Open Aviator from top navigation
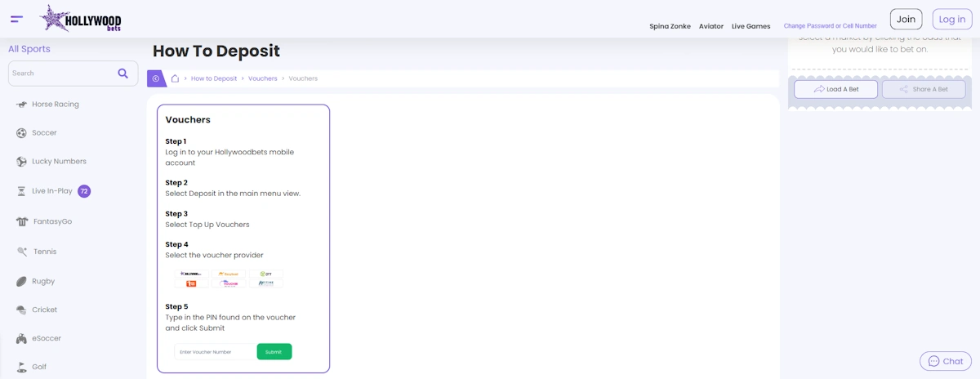The height and width of the screenshot is (379, 980). 711,26
